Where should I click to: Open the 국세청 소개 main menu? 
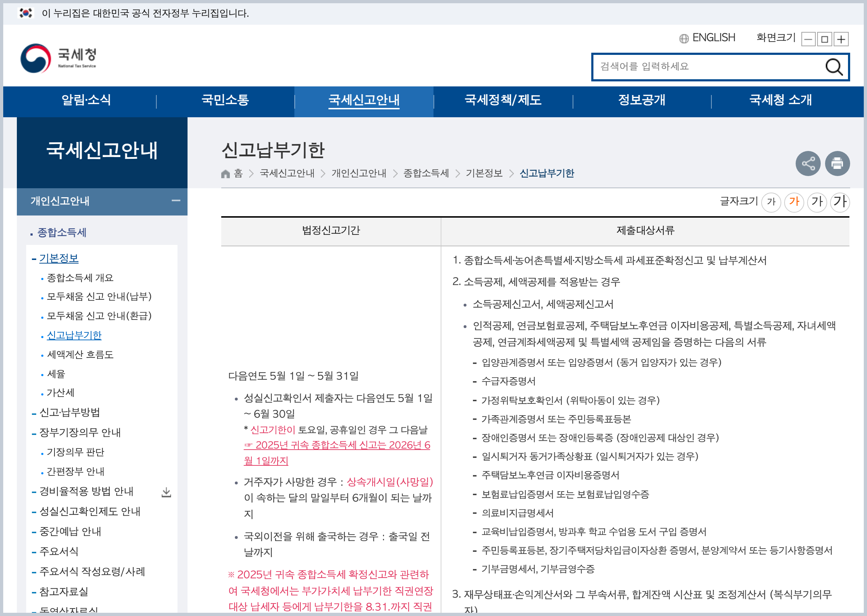780,100
